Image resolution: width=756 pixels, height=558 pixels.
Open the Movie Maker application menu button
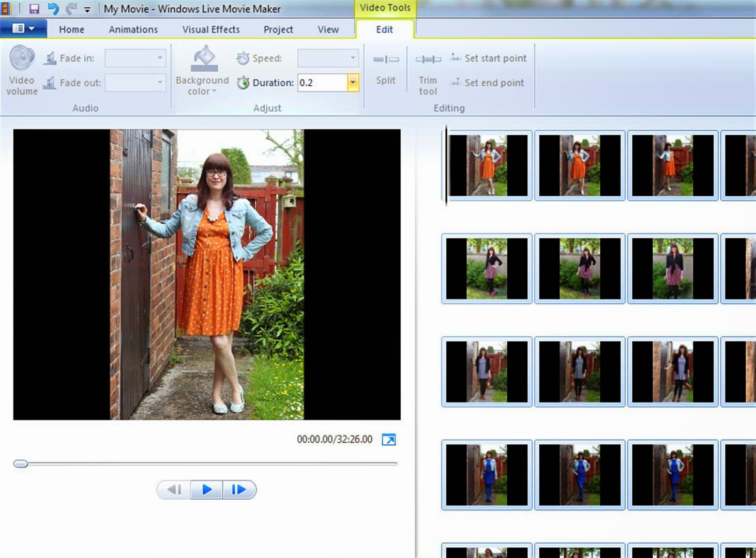[23, 28]
